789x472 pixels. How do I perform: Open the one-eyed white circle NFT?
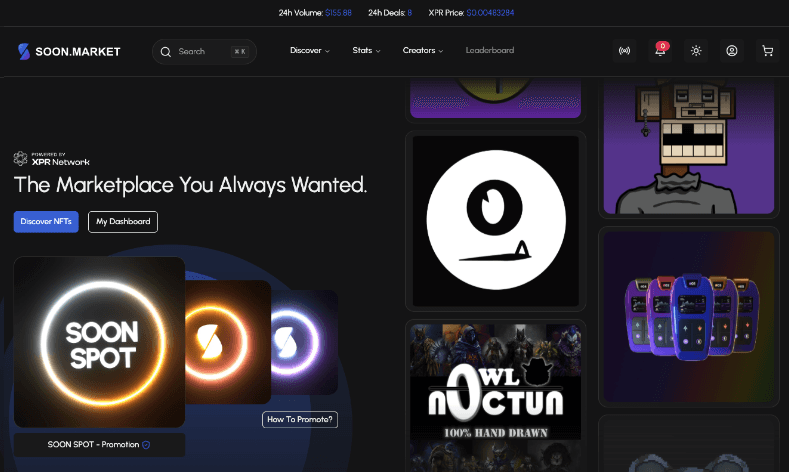(x=496, y=220)
